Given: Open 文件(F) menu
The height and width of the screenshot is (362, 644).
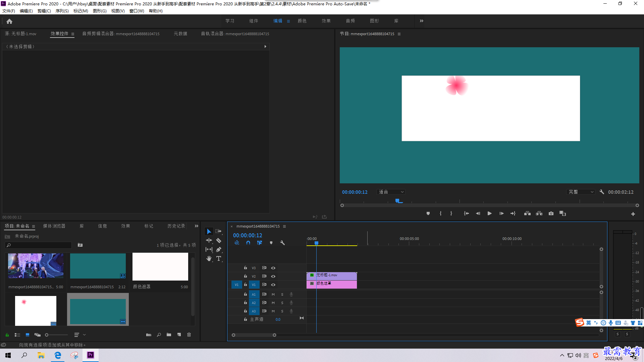Looking at the screenshot, I should coord(9,11).
